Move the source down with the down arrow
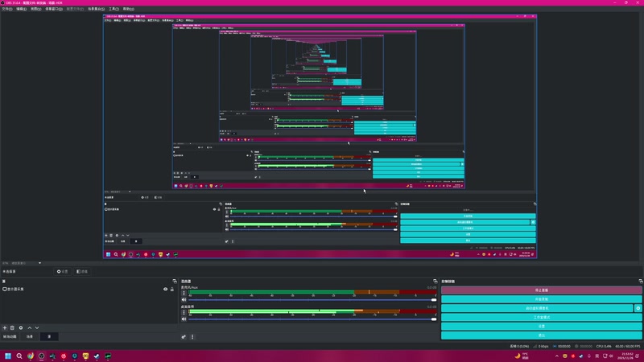This screenshot has width=644, height=362. point(37,328)
